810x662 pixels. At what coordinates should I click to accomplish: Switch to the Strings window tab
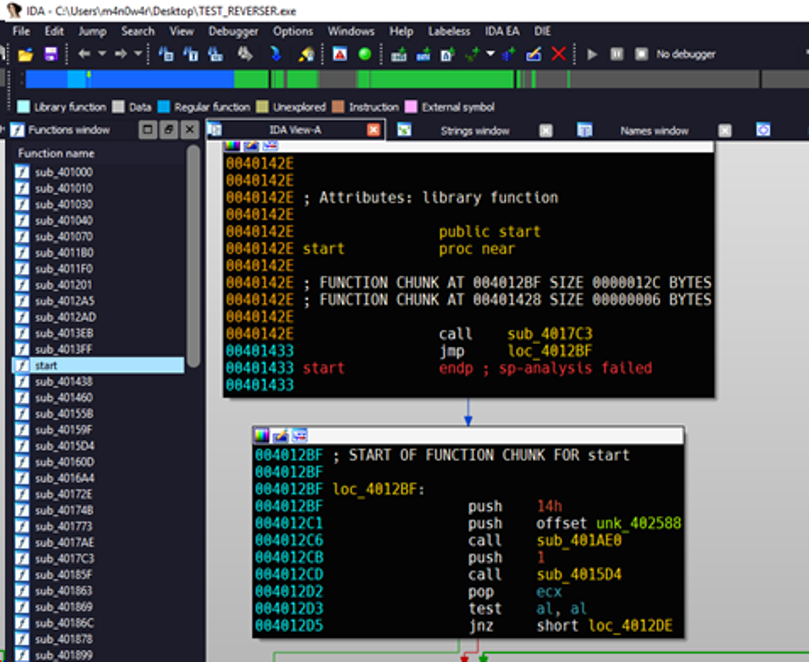475,130
